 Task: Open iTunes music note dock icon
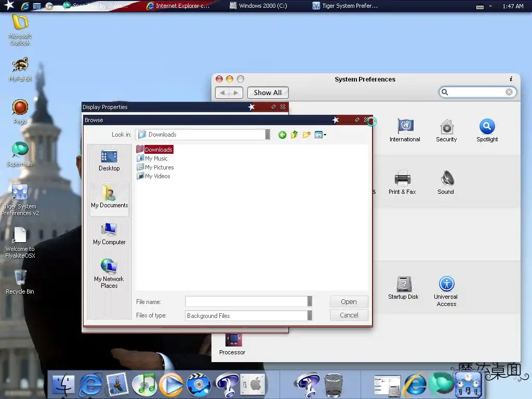[x=144, y=384]
